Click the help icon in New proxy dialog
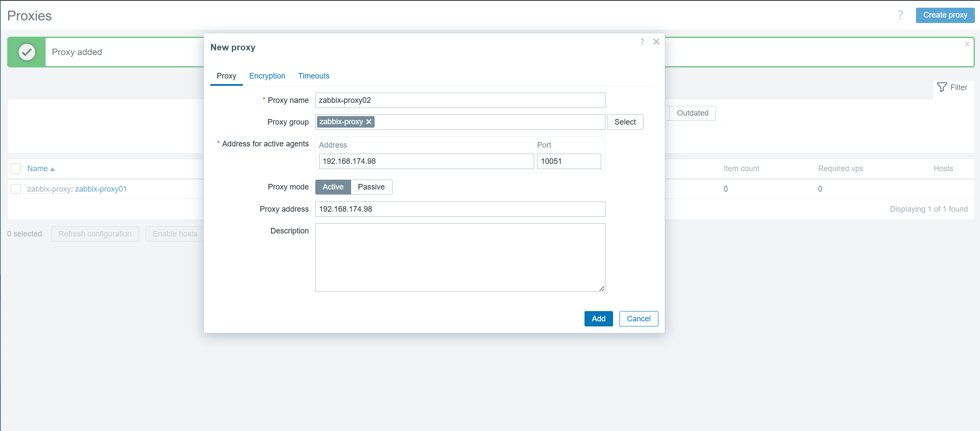 pos(642,42)
